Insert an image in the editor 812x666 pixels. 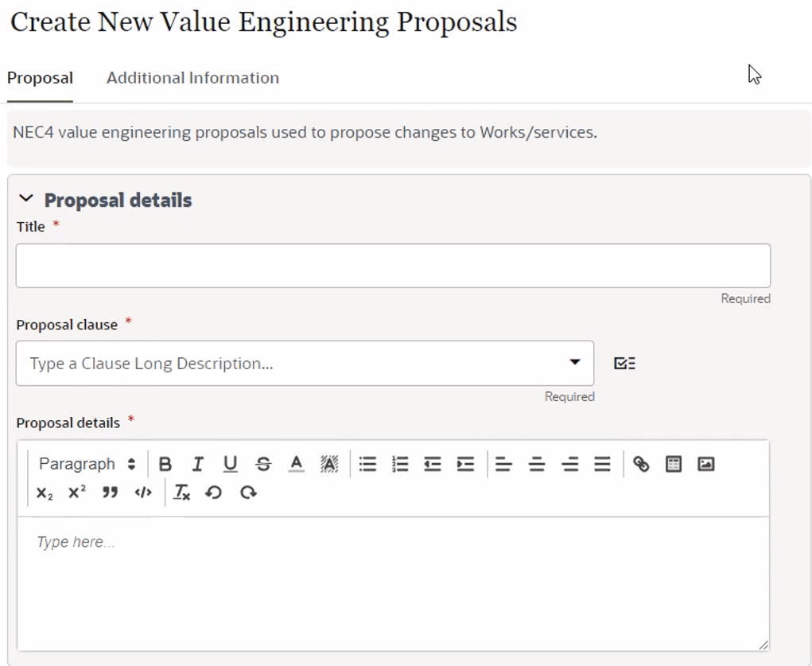[x=706, y=465]
